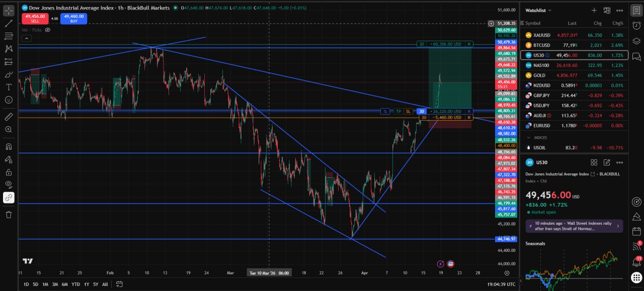Screen dimensions: 644x291
Task: Switch to the 1M time range
Action: (45, 284)
